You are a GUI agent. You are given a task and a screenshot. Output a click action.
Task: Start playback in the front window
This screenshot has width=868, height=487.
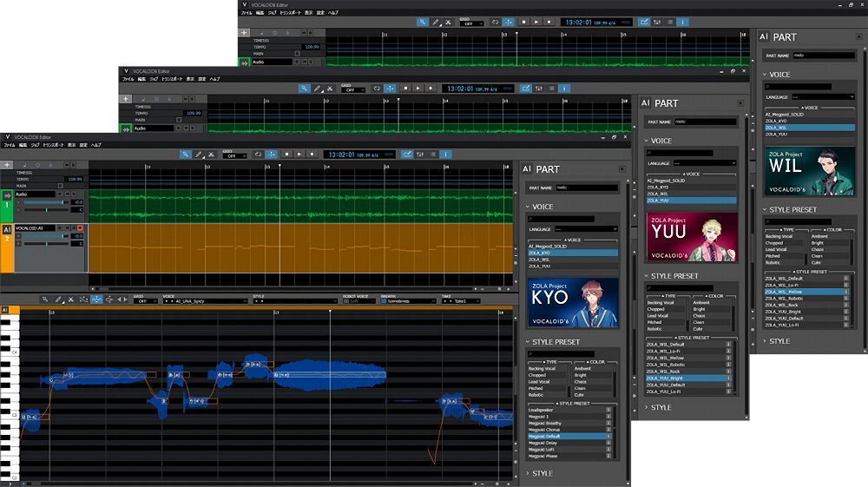[x=299, y=155]
